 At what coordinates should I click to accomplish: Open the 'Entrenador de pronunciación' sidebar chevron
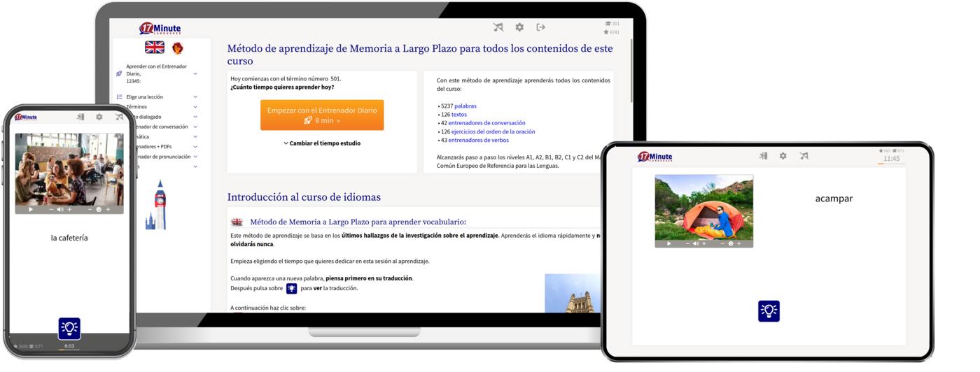click(x=195, y=157)
